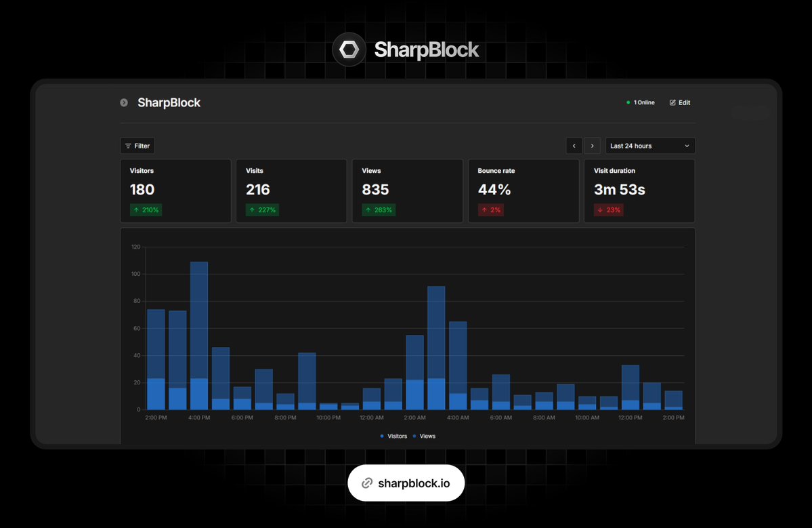
Task: Click the round arrow icon beside SharpBlock title
Action: tap(124, 102)
